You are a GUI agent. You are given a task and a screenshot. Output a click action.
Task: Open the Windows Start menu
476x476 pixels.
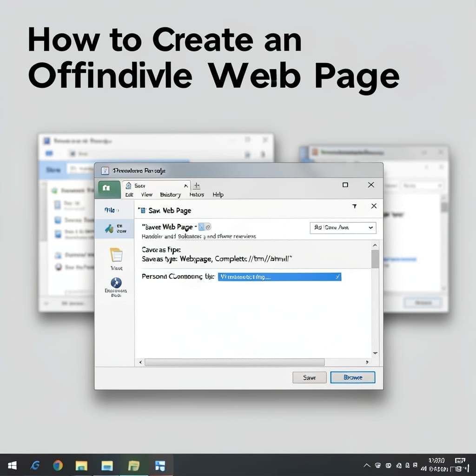(x=12, y=465)
